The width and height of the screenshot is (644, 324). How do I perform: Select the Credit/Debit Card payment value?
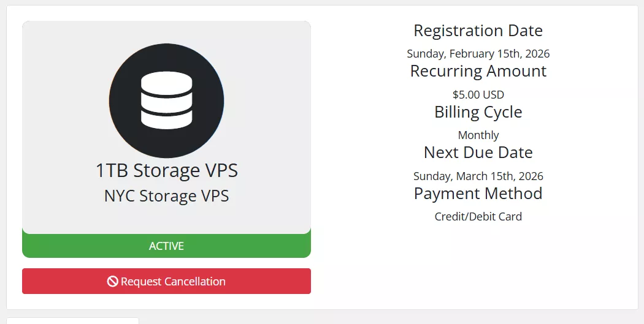tap(478, 216)
